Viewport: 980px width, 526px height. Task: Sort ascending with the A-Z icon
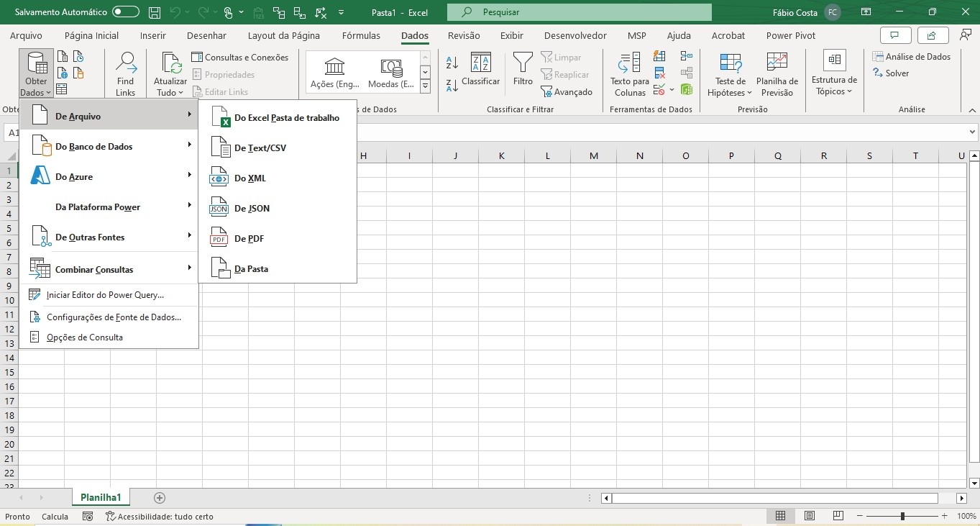coord(452,63)
